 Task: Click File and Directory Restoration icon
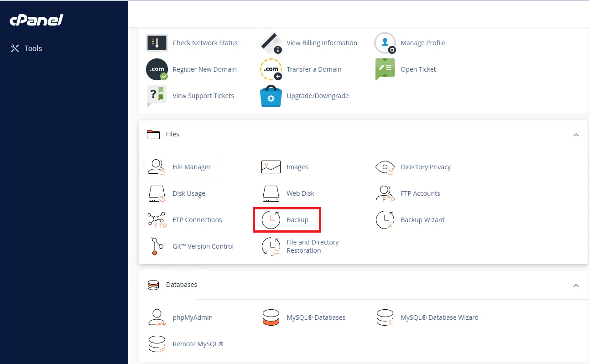pos(271,246)
